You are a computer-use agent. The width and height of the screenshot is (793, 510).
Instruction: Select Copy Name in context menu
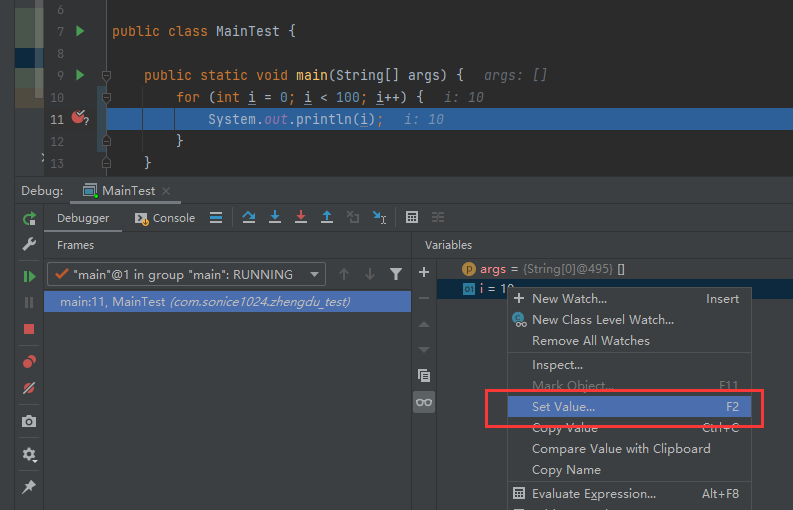(x=566, y=470)
